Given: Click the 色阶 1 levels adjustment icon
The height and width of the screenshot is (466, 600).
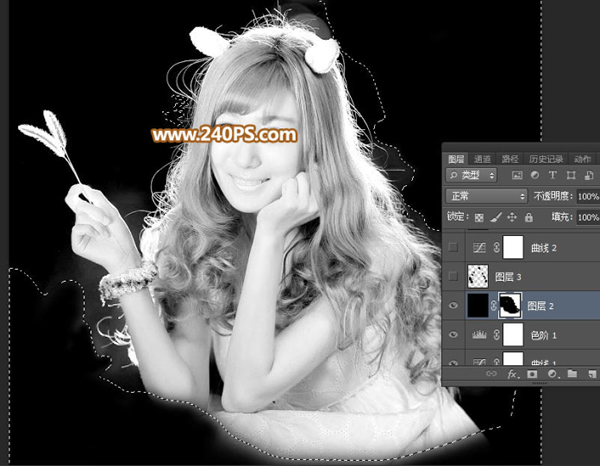Looking at the screenshot, I should (479, 335).
